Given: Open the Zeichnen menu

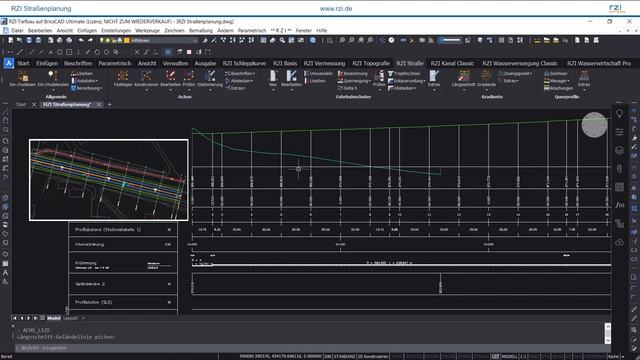Looking at the screenshot, I should click(x=174, y=31).
